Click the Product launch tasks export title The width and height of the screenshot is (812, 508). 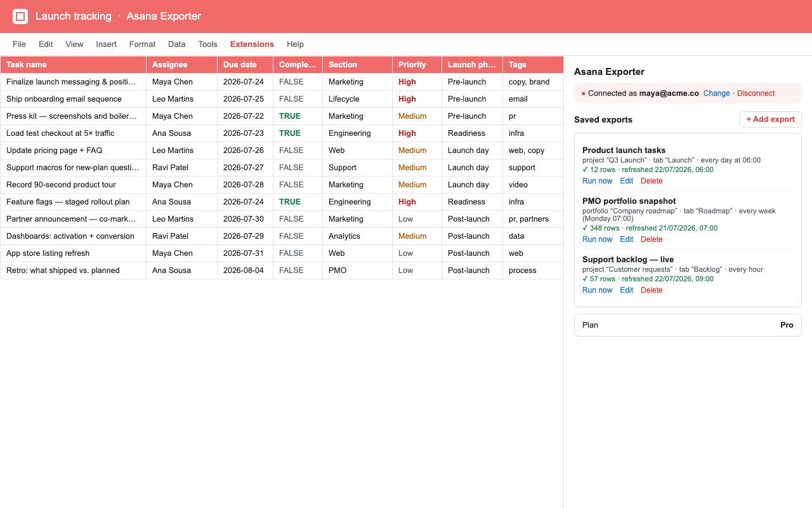(x=624, y=150)
